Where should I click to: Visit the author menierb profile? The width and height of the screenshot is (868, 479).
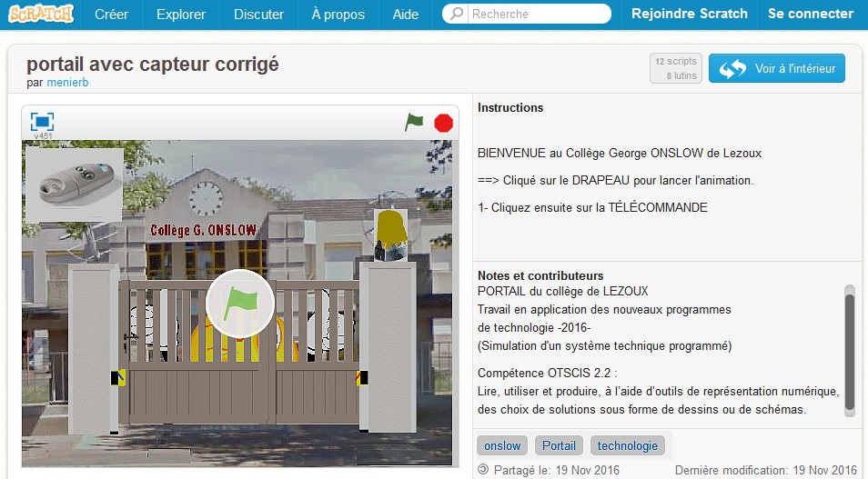[x=67, y=83]
